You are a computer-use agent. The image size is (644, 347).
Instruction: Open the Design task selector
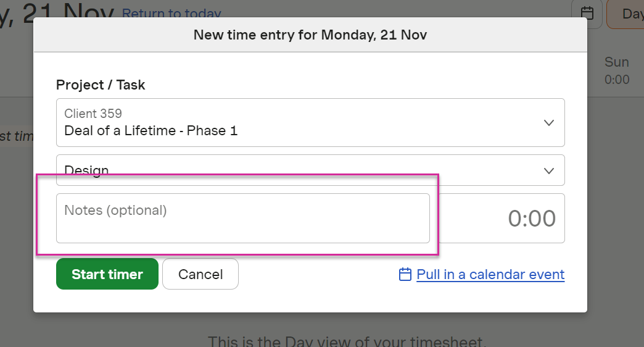point(310,170)
